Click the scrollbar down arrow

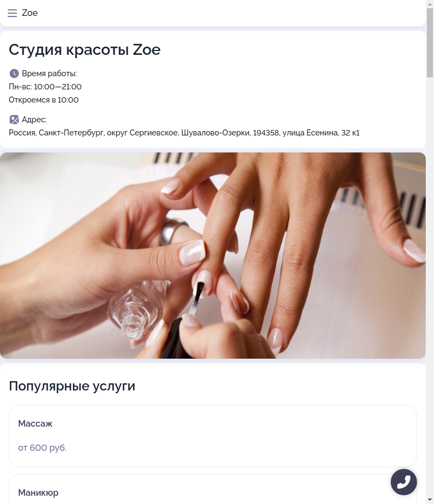tap(430, 500)
